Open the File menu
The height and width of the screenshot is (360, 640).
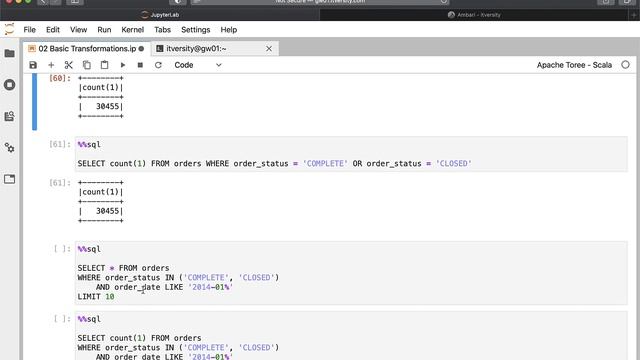pyautogui.click(x=29, y=30)
